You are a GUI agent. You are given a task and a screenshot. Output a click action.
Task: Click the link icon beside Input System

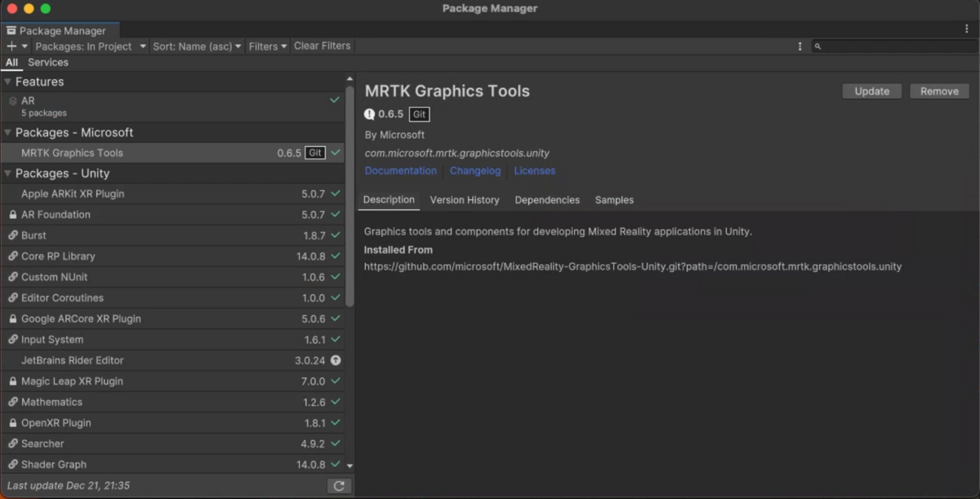[x=12, y=340]
